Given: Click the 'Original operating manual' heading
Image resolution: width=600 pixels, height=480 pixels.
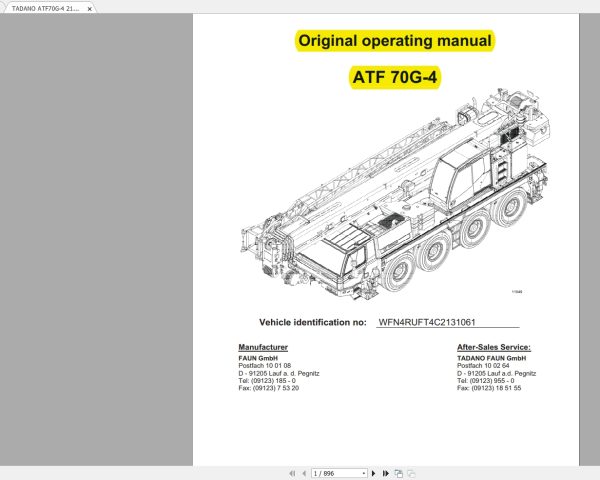Looking at the screenshot, I should (x=395, y=41).
